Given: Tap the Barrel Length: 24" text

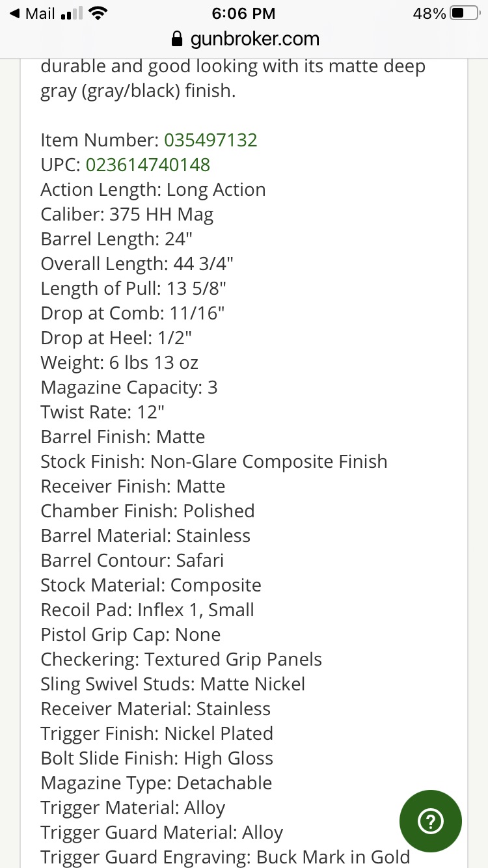Looking at the screenshot, I should coord(116,239).
